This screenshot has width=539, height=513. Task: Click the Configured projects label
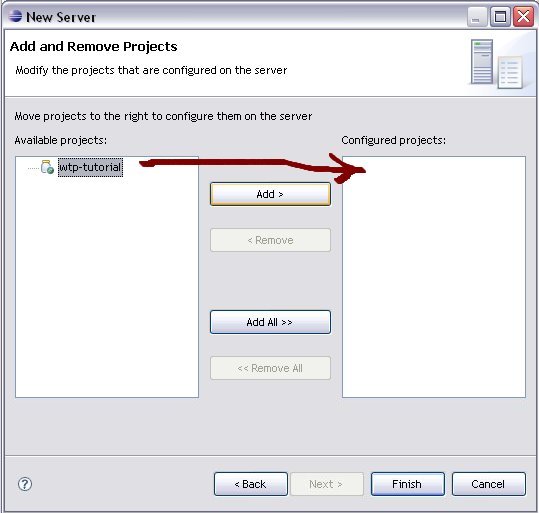tap(394, 140)
